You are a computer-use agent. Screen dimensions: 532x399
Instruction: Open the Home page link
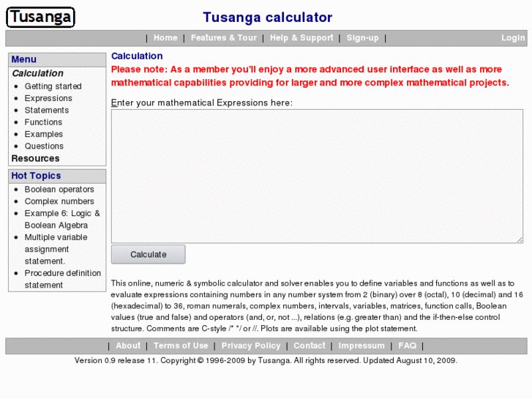(165, 37)
